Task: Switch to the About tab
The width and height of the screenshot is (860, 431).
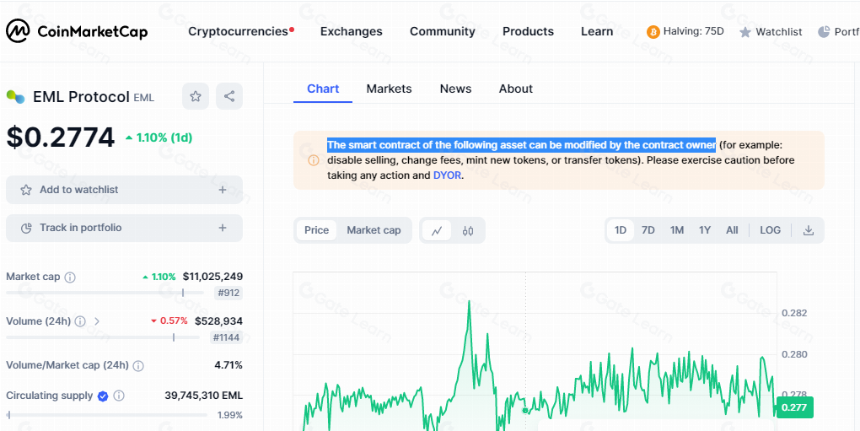Action: (516, 89)
